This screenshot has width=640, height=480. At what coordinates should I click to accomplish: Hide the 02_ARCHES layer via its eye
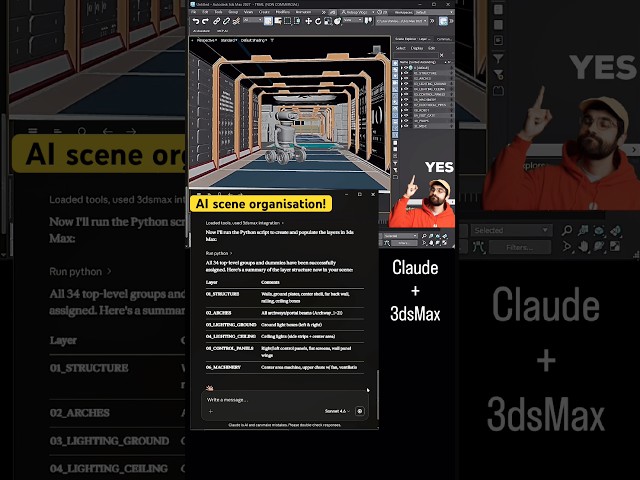(406, 78)
